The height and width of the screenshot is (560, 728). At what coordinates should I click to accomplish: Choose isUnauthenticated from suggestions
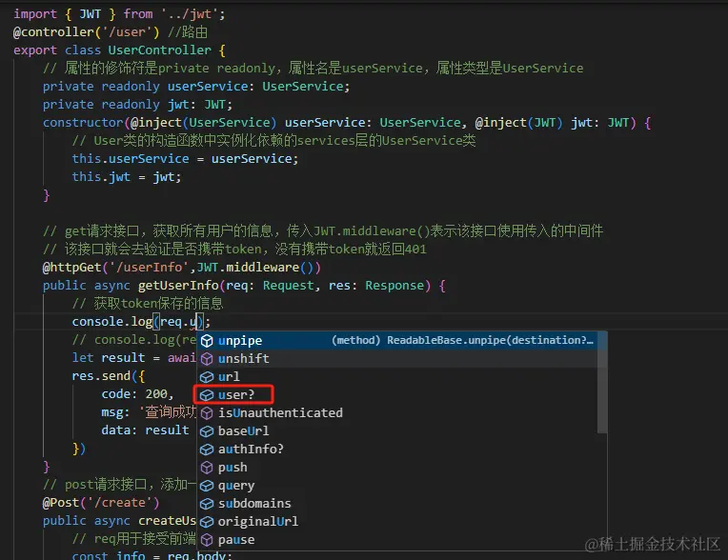tap(398, 413)
